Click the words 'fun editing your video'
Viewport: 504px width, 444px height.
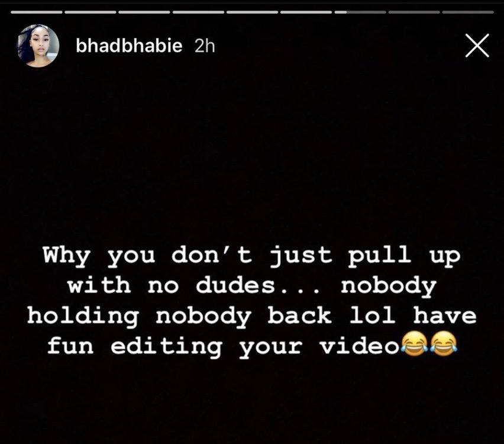tap(223, 347)
